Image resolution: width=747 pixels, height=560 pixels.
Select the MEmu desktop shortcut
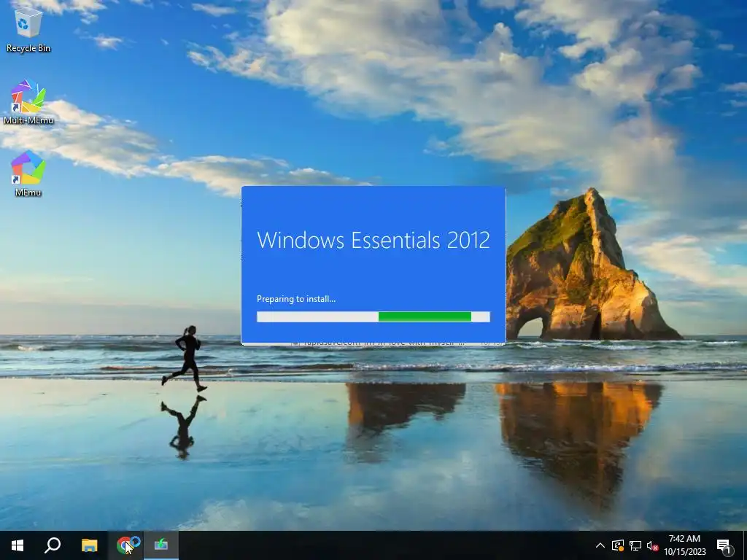28,174
